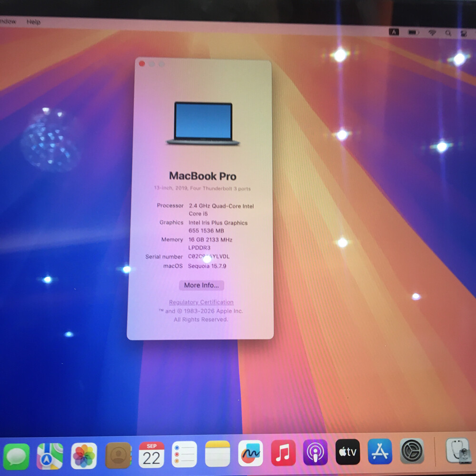Close the About This Mac window
The image size is (476, 476).
coord(142,63)
